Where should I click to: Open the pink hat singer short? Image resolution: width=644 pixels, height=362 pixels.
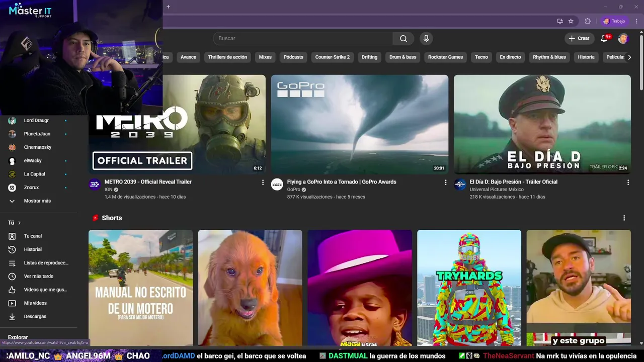tap(360, 288)
